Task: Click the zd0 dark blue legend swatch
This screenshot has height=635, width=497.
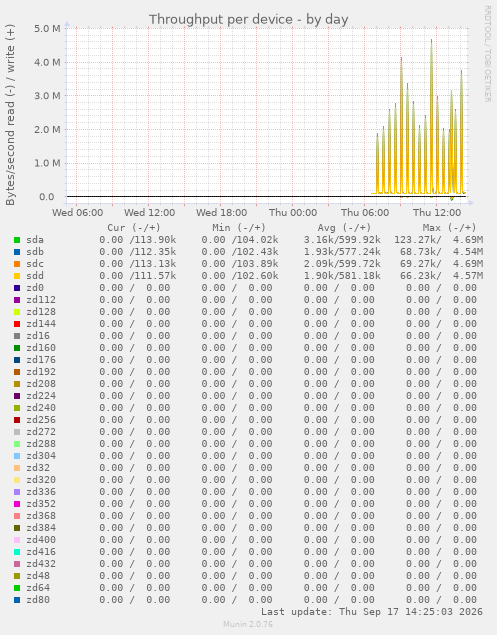Action: tap(17, 288)
